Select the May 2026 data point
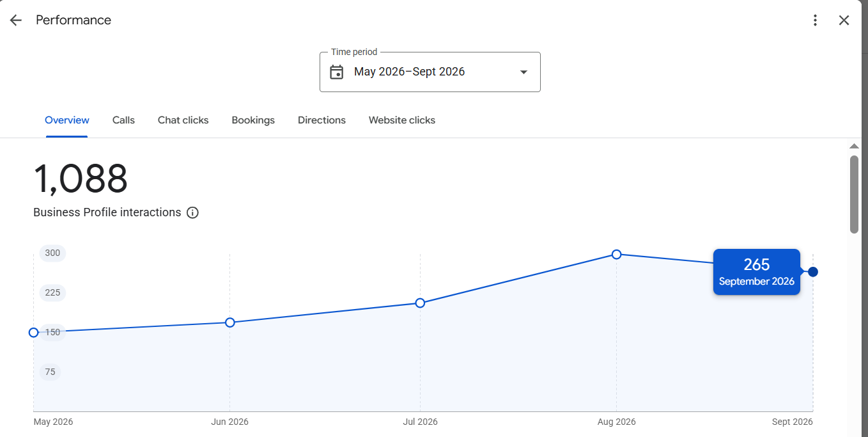This screenshot has height=437, width=868. pos(34,333)
